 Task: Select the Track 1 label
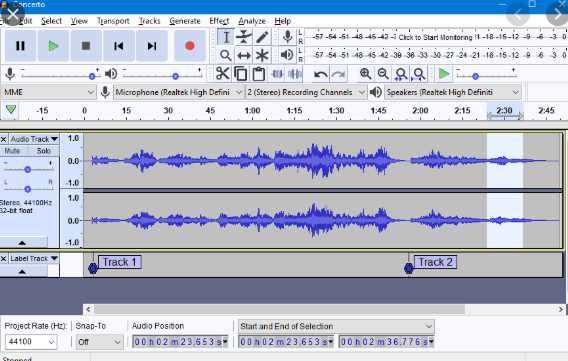coord(119,262)
